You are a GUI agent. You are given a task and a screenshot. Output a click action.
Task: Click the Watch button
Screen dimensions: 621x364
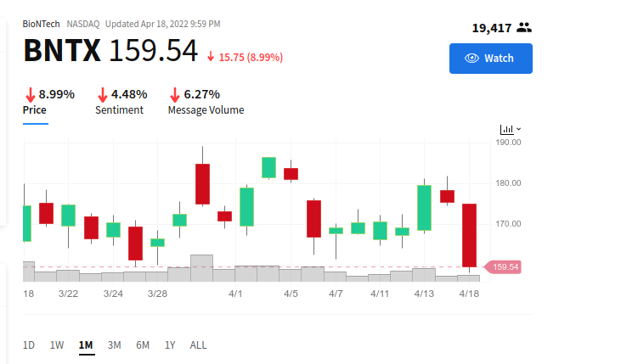point(491,59)
